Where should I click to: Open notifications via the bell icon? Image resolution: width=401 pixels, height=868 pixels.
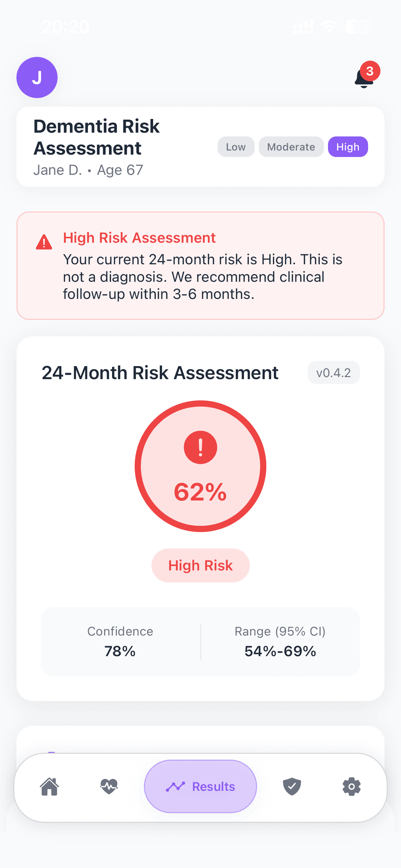point(363,80)
